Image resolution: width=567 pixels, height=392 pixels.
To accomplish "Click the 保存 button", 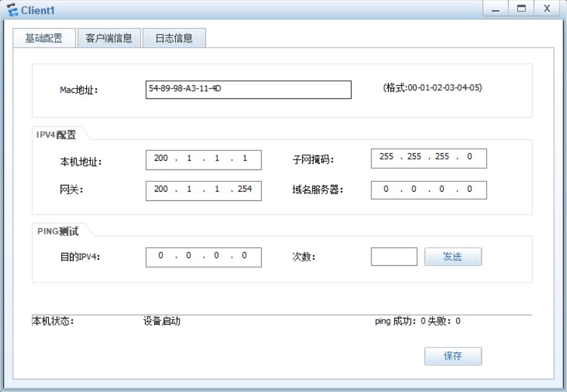I will [x=453, y=356].
